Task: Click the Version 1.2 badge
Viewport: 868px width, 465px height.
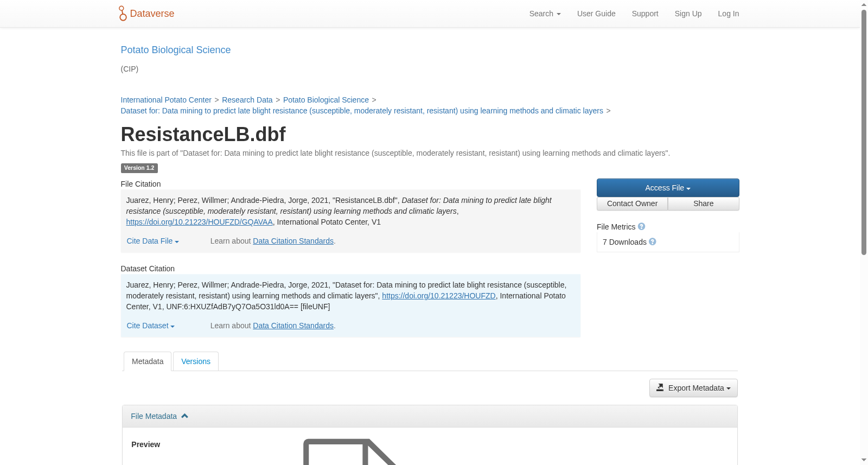Action: tap(139, 168)
